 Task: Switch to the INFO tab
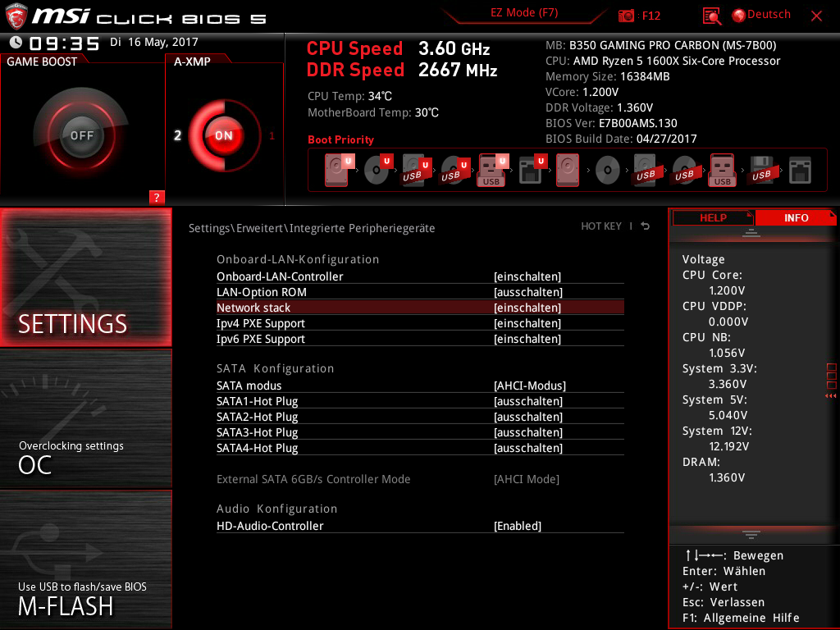[796, 218]
